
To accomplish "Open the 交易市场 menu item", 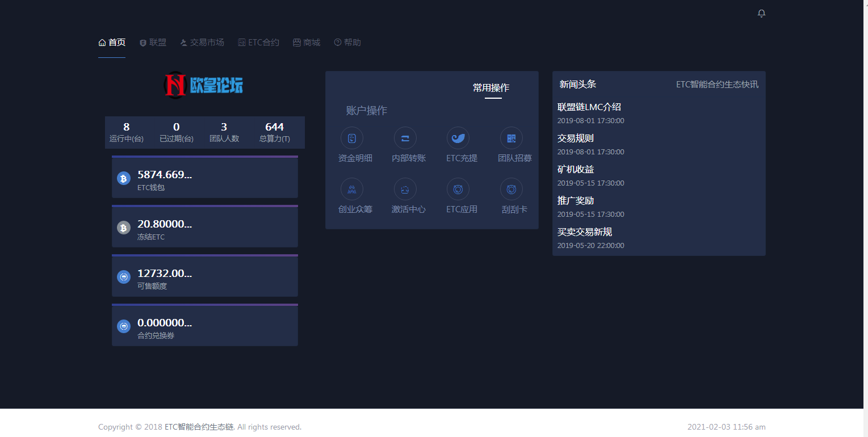I will (202, 41).
